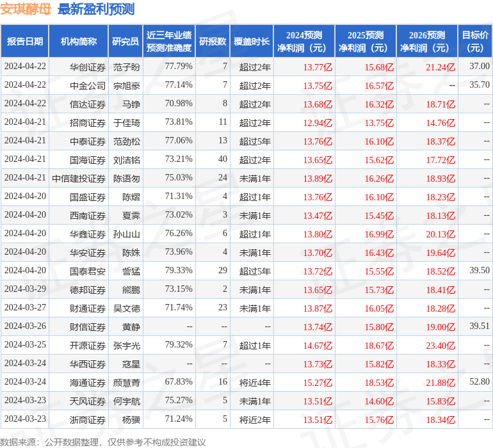Click target price 35.70
This screenshot has height=448, width=493.
480,84
